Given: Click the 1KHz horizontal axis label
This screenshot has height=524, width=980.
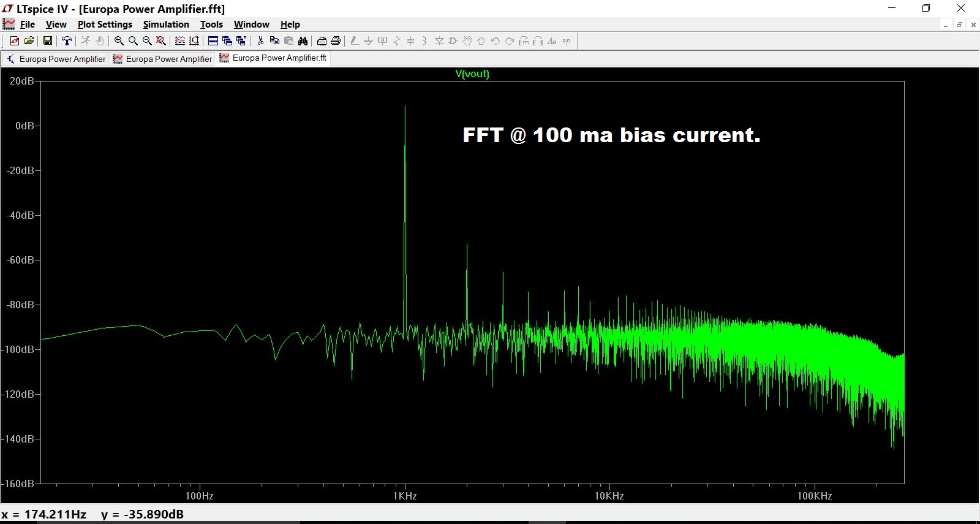Looking at the screenshot, I should (405, 496).
